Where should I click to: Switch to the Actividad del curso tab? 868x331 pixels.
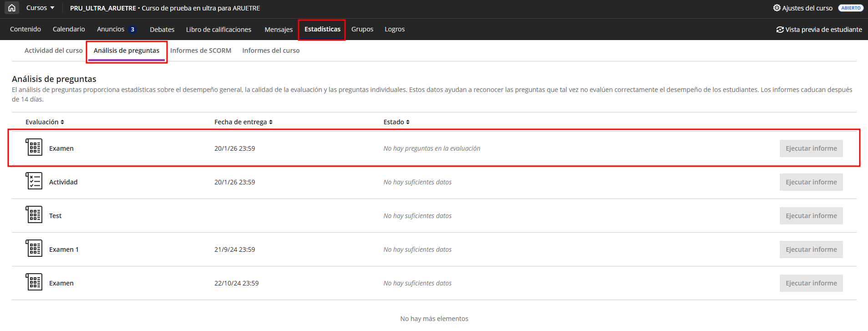pyautogui.click(x=53, y=51)
